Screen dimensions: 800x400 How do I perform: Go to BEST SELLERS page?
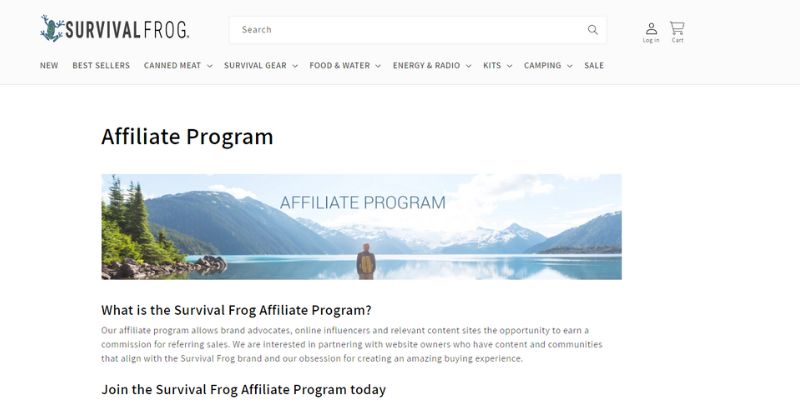[x=101, y=66]
